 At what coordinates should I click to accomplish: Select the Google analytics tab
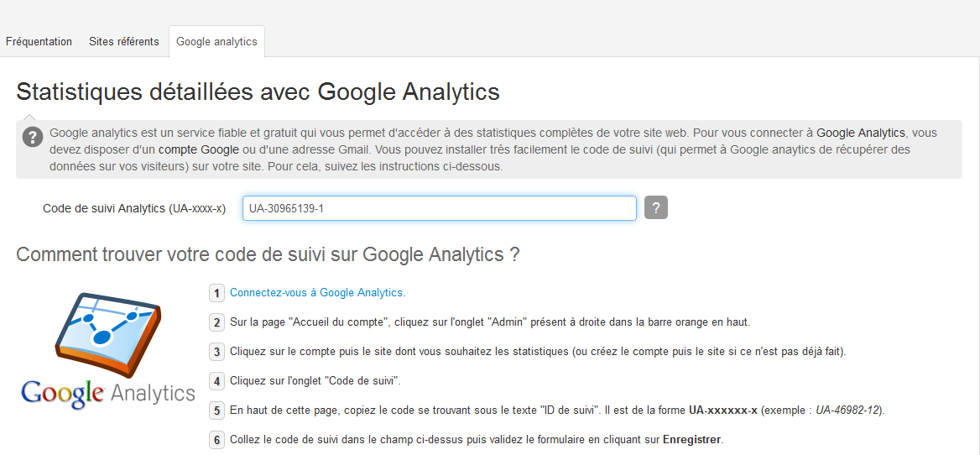tap(216, 42)
